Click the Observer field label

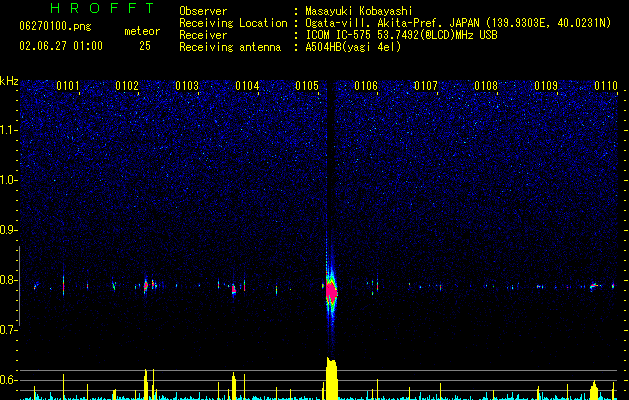(x=203, y=11)
